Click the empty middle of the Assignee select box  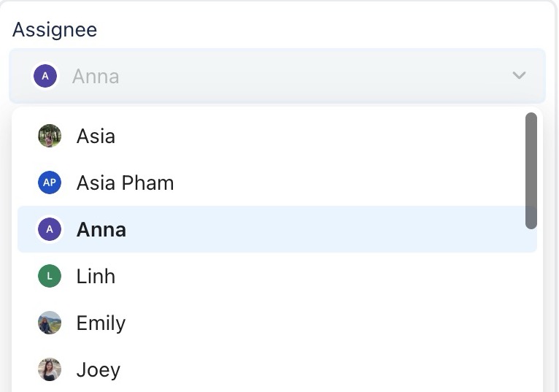pos(307,76)
